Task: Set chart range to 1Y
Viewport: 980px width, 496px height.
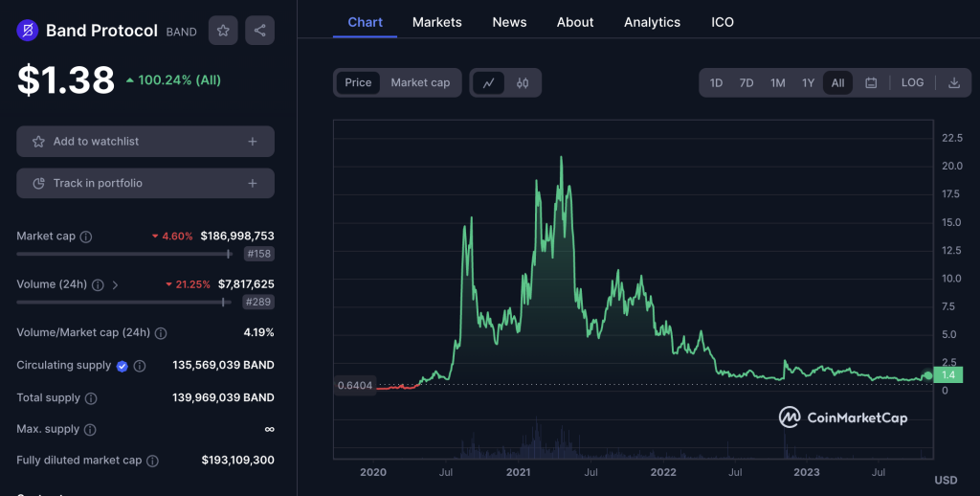Action: tap(808, 82)
